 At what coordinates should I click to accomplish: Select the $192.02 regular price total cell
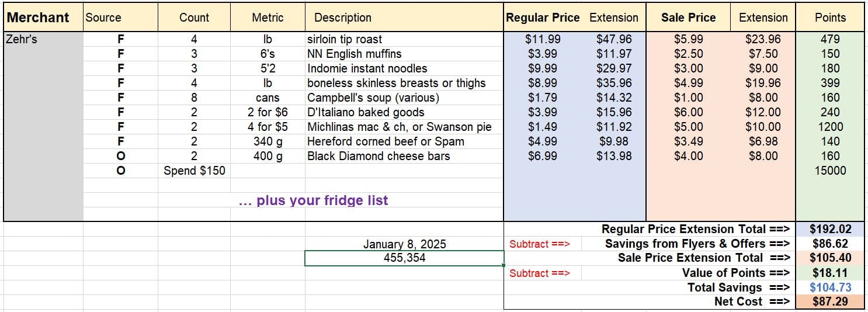pyautogui.click(x=830, y=229)
